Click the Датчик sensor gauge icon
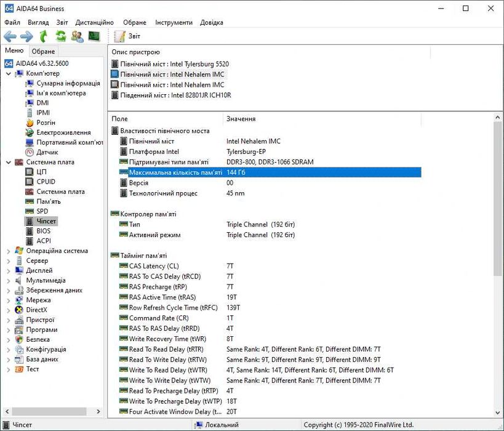Screen dimensions: 504x431 [x=30, y=152]
